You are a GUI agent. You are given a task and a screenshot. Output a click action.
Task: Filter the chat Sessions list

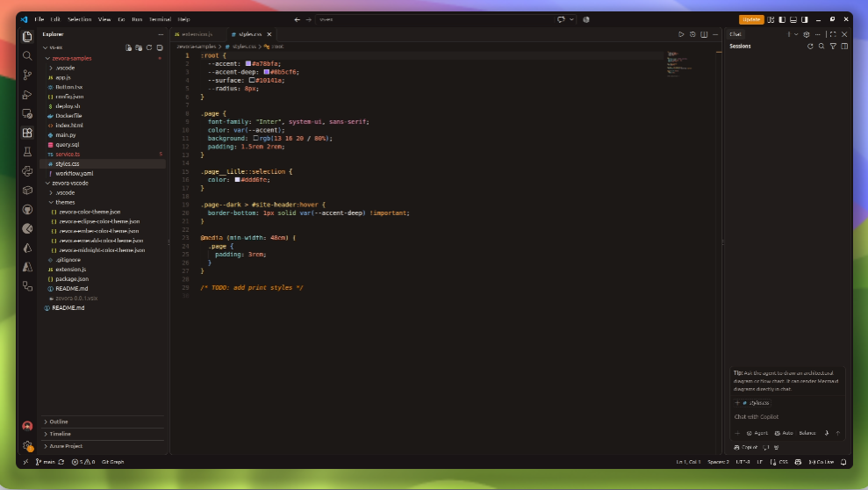(833, 47)
